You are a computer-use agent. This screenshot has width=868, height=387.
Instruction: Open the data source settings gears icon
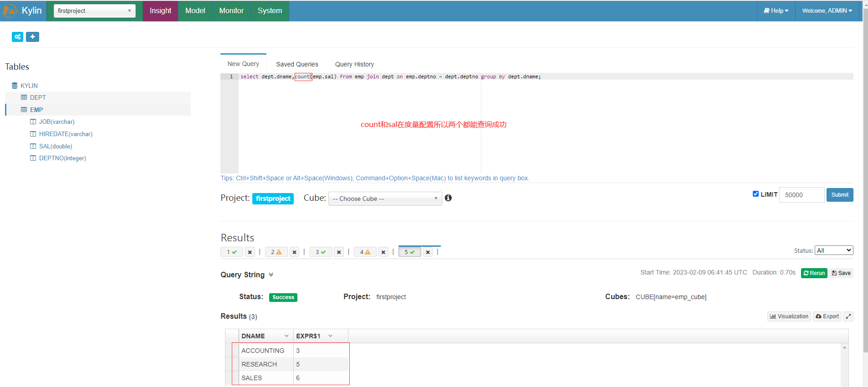(18, 37)
